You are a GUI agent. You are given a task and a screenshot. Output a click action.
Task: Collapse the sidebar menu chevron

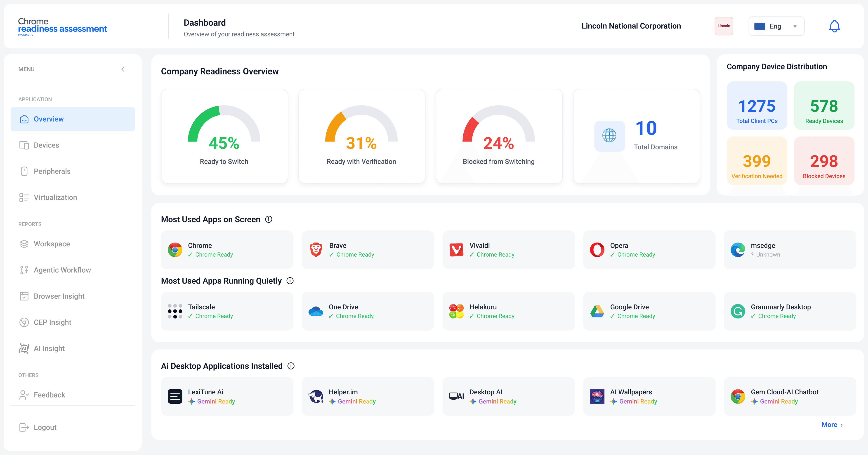[123, 69]
